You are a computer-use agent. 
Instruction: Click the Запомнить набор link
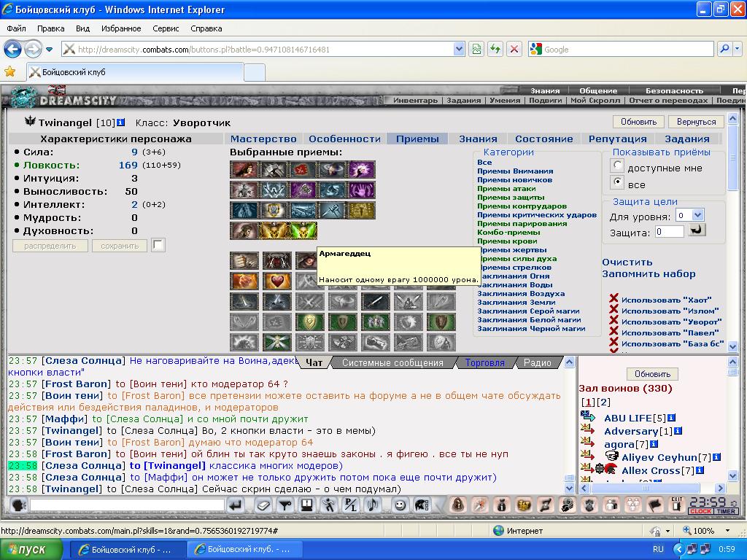coord(649,274)
